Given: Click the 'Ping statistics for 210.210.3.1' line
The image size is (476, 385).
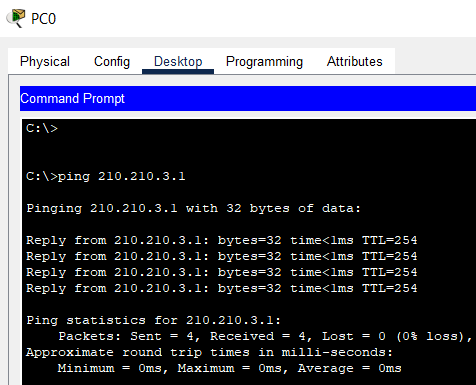Looking at the screenshot, I should [154, 320].
